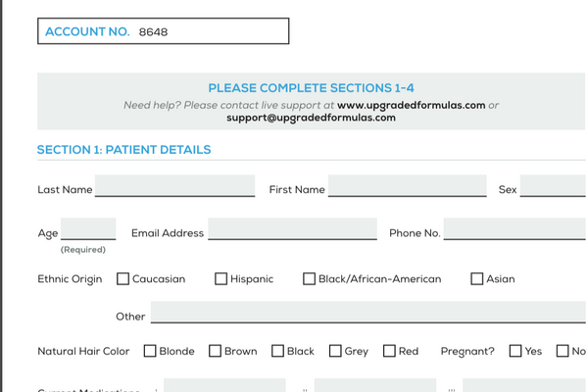Check Yes for Pregnant

click(x=515, y=351)
